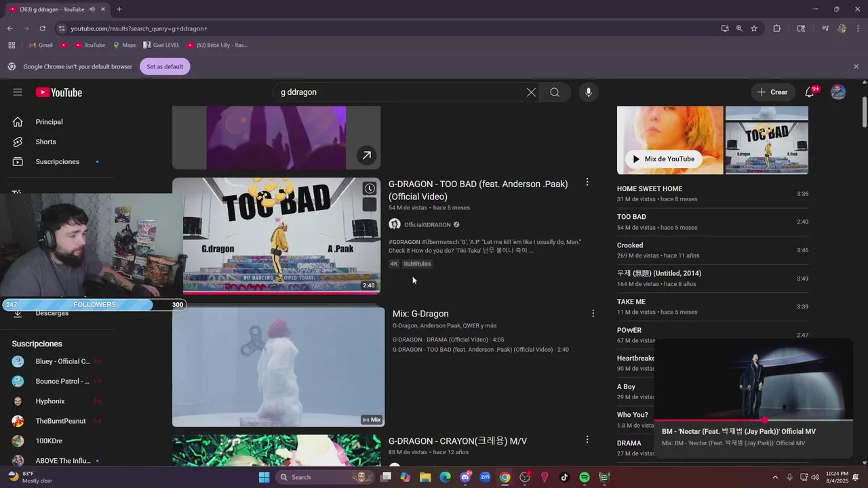The height and width of the screenshot is (488, 868).
Task: Open Mix G-Dragon thumbnail
Action: 278,367
